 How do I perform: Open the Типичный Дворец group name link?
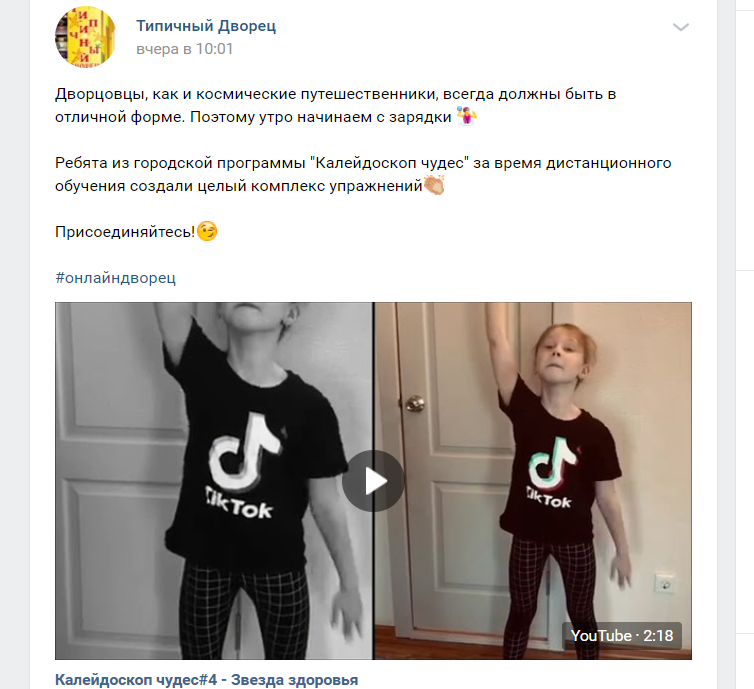pos(206,25)
